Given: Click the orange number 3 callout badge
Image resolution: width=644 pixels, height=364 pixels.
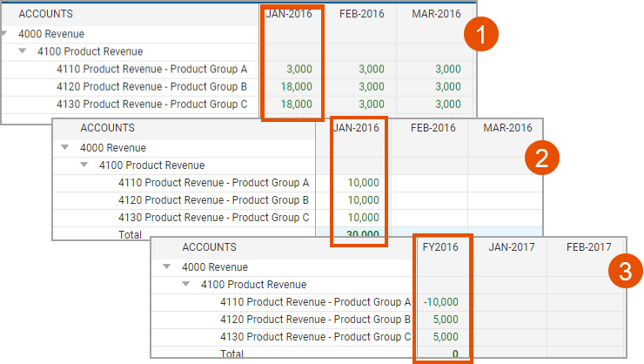Looking at the screenshot, I should click(x=626, y=271).
